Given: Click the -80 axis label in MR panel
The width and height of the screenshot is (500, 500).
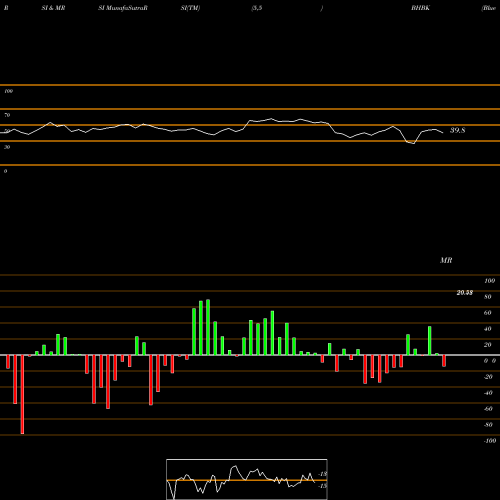Looking at the screenshot, I should click(488, 425).
